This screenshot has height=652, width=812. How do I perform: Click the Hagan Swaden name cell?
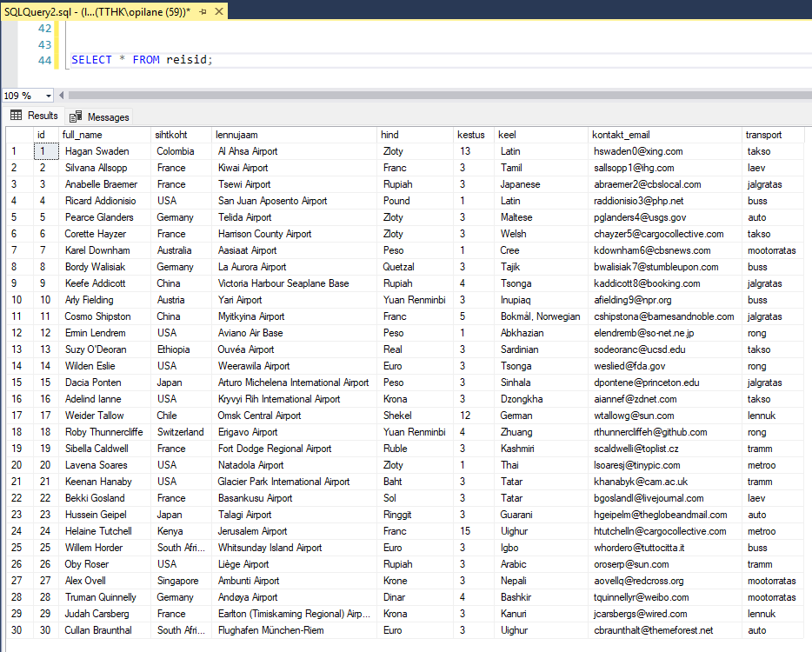click(x=97, y=151)
